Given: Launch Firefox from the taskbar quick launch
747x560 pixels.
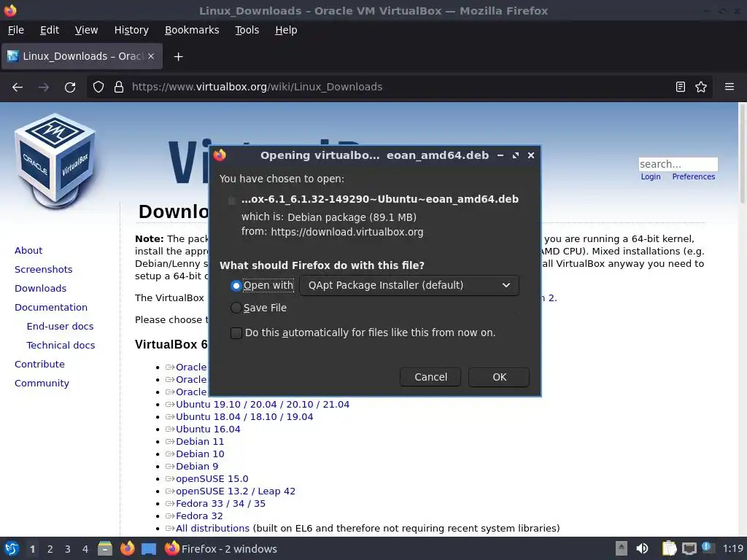Looking at the screenshot, I should tap(127, 548).
